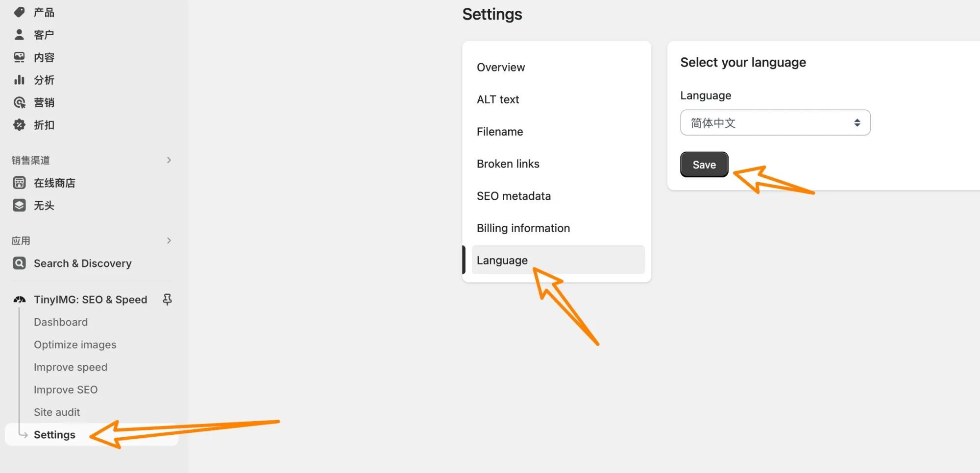
Task: Open the ALT text settings tab
Action: click(x=498, y=99)
